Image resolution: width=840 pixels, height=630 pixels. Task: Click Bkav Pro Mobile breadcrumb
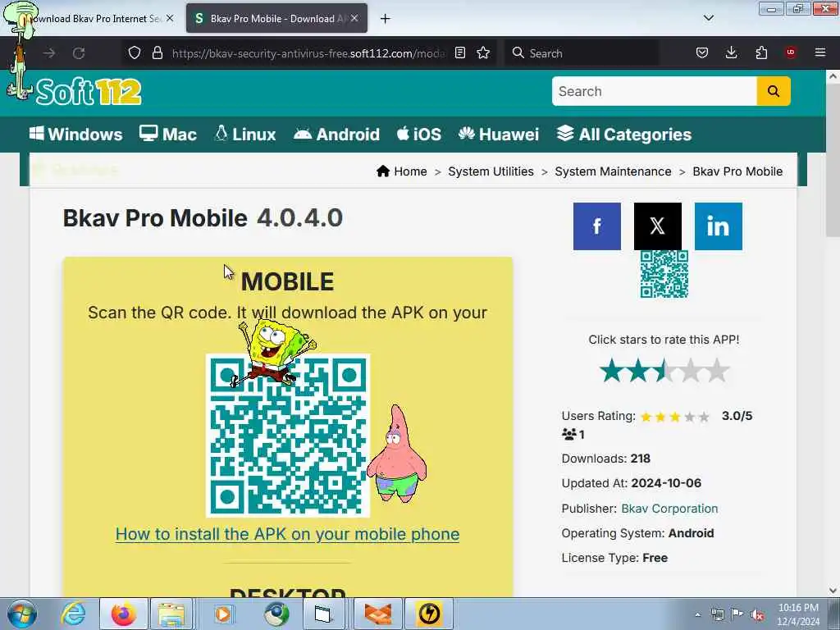click(x=737, y=171)
